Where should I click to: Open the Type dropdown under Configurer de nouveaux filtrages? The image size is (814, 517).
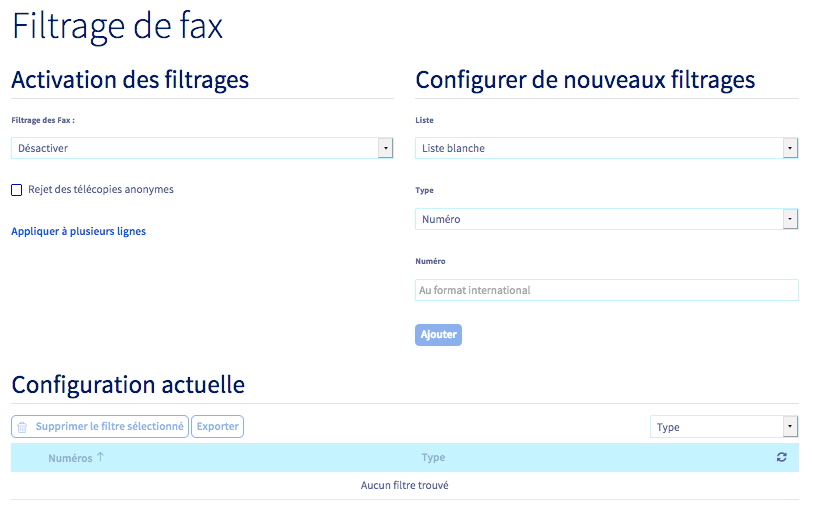click(x=600, y=219)
